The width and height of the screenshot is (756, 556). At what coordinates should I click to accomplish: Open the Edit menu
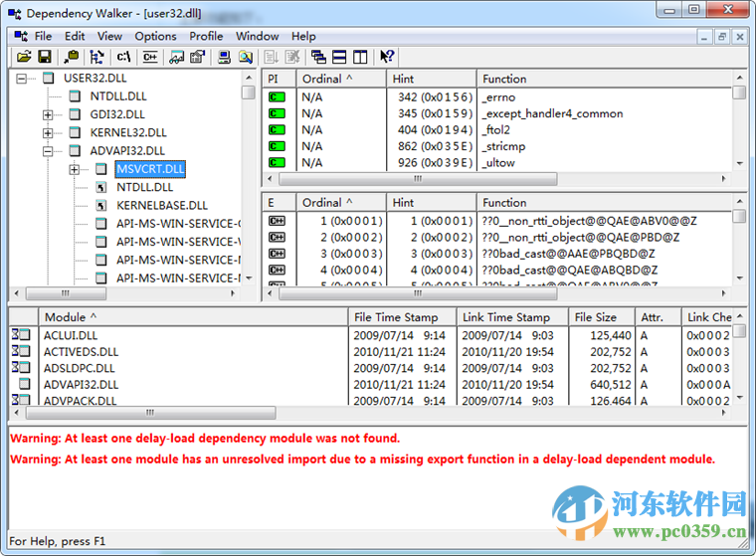[75, 36]
